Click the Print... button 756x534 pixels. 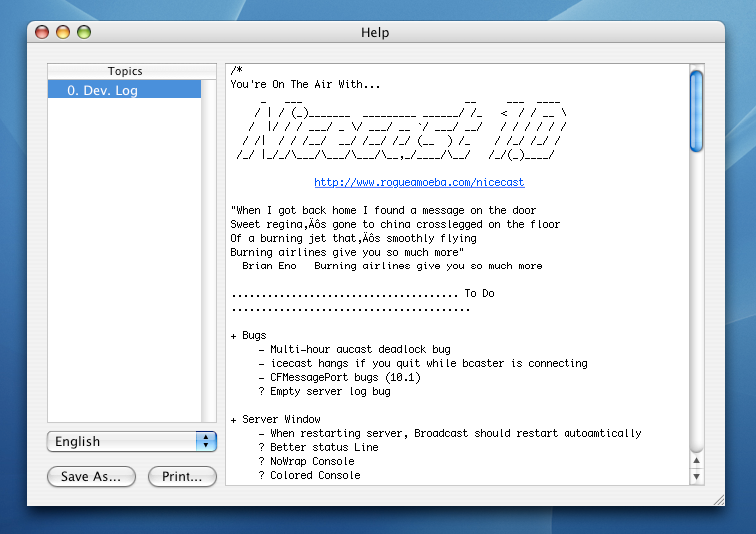[183, 476]
